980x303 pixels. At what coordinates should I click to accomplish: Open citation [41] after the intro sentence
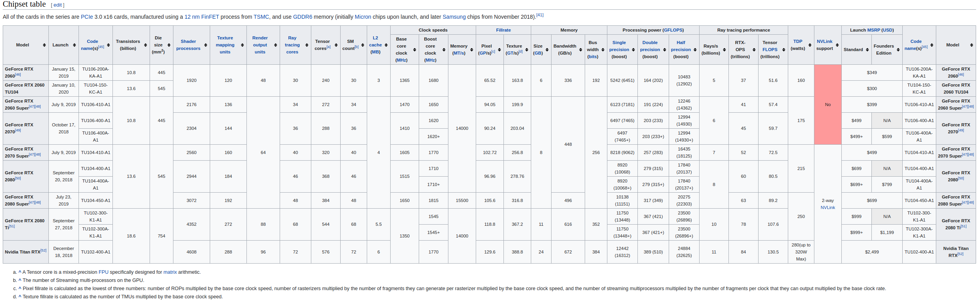click(x=540, y=15)
